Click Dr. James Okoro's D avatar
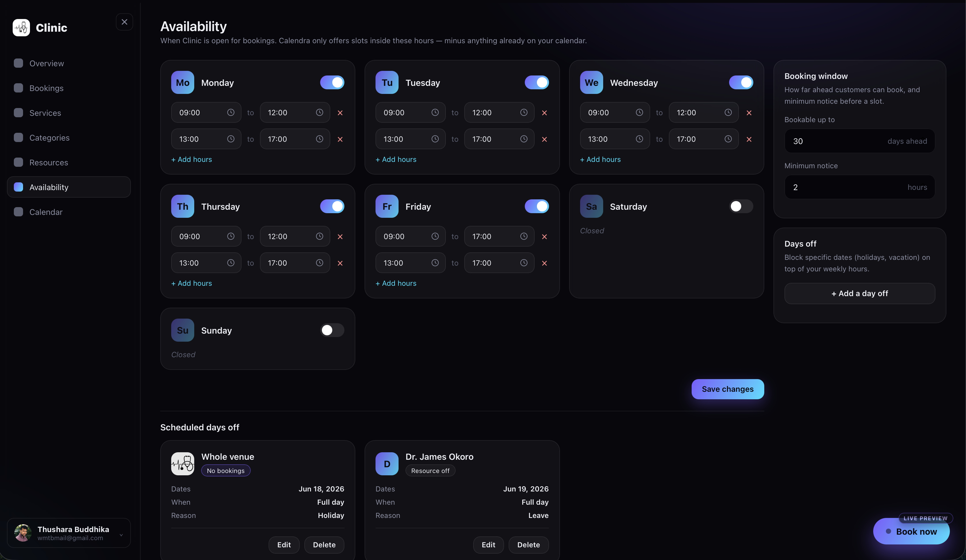966x560 pixels. 387,464
